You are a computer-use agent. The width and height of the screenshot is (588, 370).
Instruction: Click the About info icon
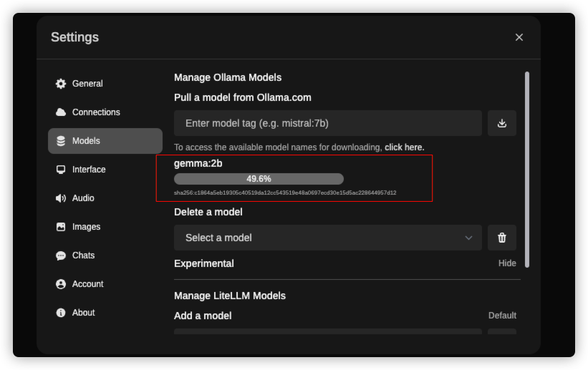[x=61, y=313]
